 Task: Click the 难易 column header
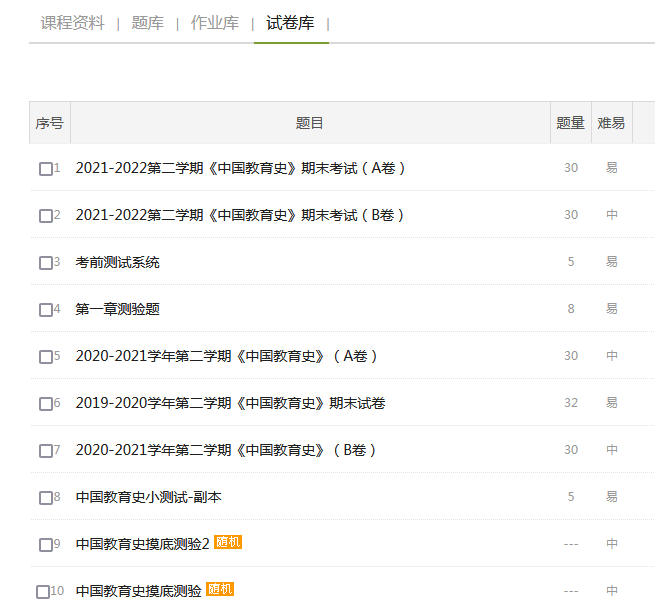611,123
